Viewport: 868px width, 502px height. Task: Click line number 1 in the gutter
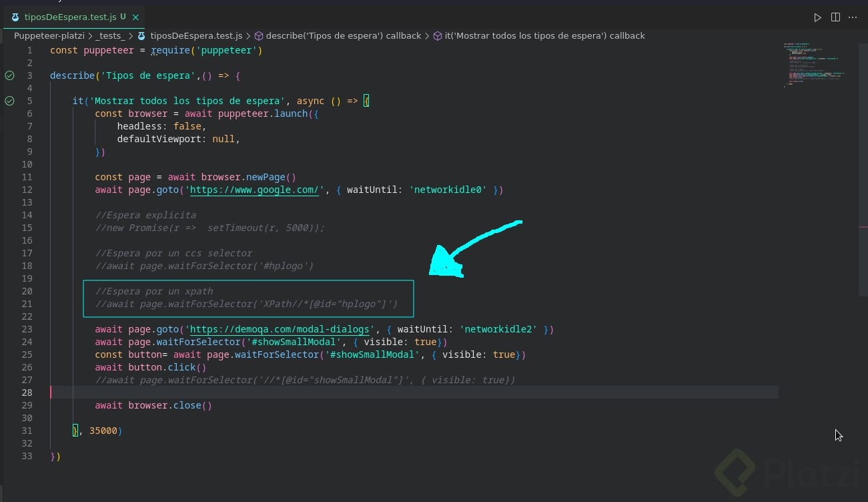click(29, 50)
